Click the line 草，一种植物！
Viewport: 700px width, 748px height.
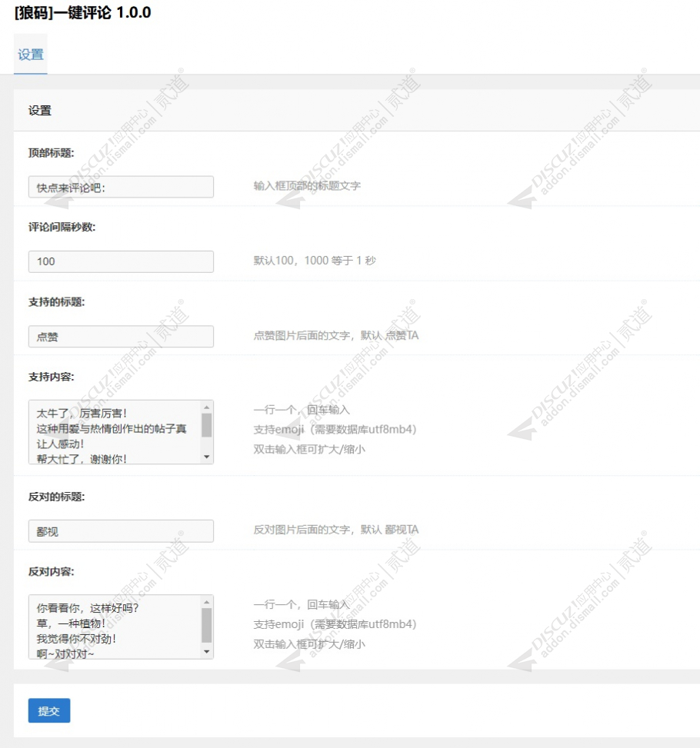coord(71,623)
